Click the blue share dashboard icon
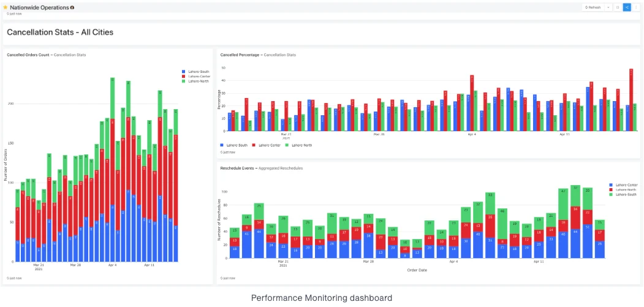The height and width of the screenshot is (307, 644). coord(627,7)
